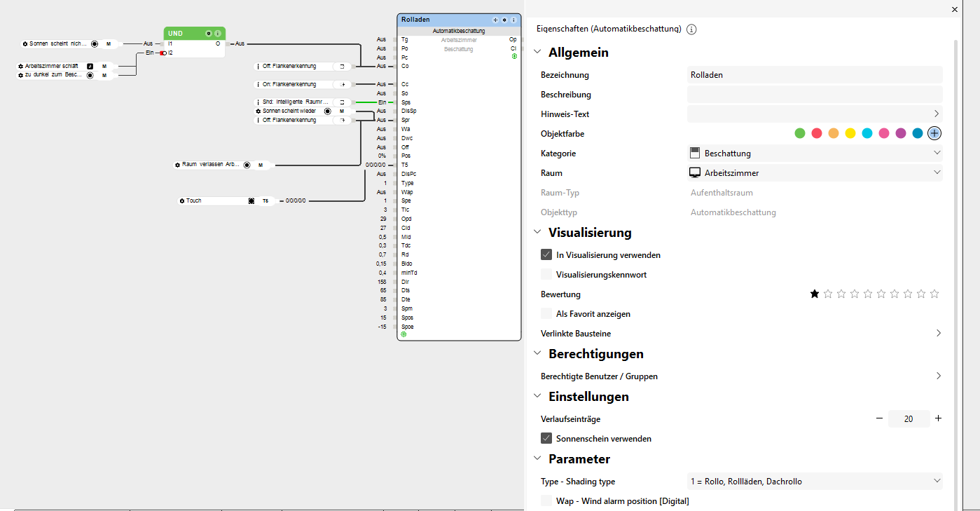Click the 'Off: Flankenerkennung' node connected to Co
The image size is (980, 511).
point(304,66)
